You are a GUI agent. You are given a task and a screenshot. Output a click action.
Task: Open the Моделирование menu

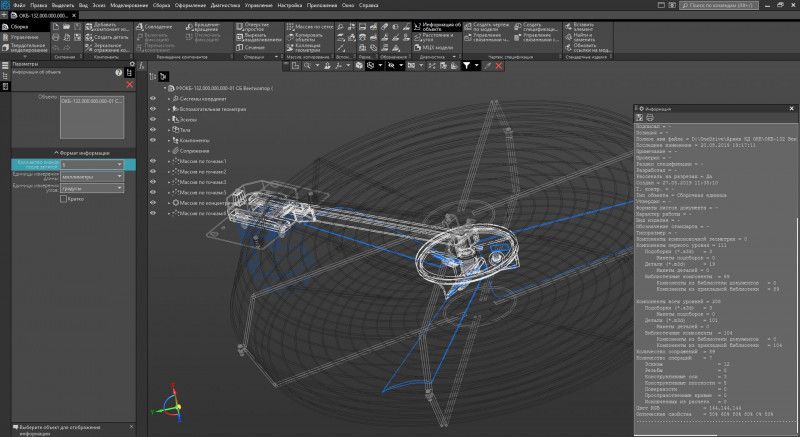click(129, 5)
